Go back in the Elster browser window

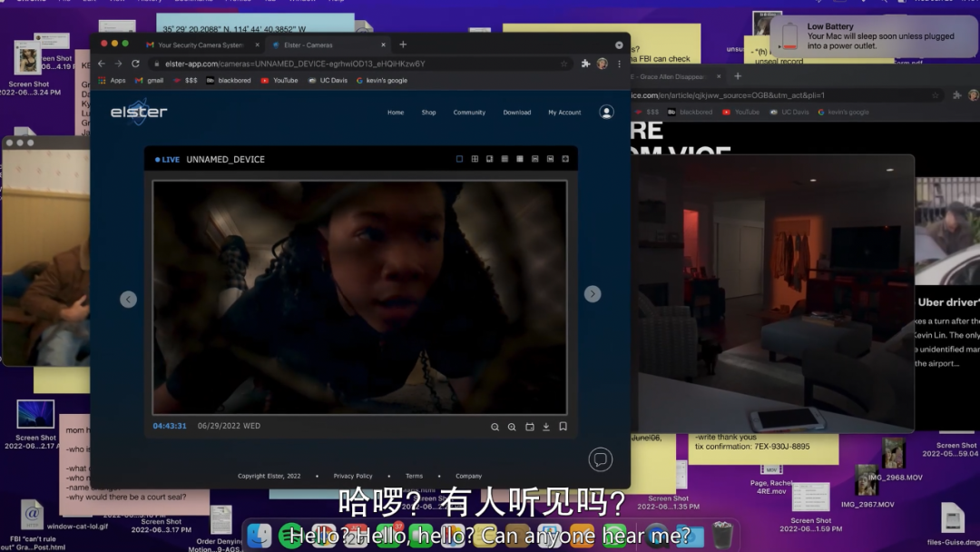(102, 64)
